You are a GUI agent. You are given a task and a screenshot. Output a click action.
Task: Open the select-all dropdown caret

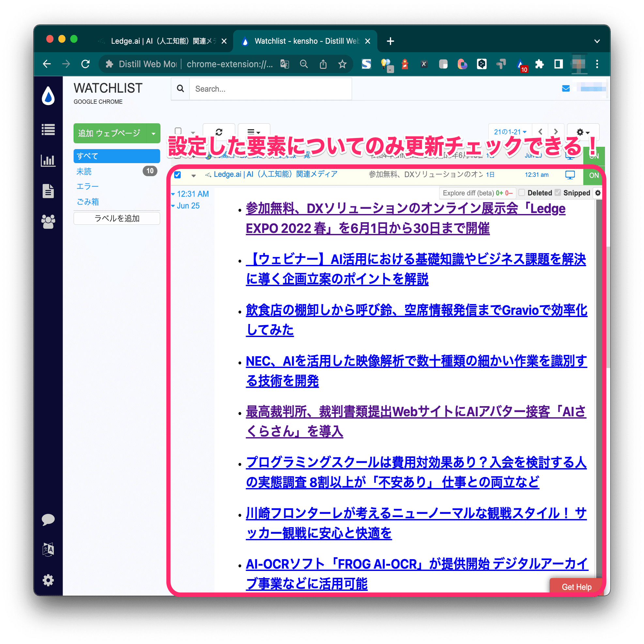point(193,133)
